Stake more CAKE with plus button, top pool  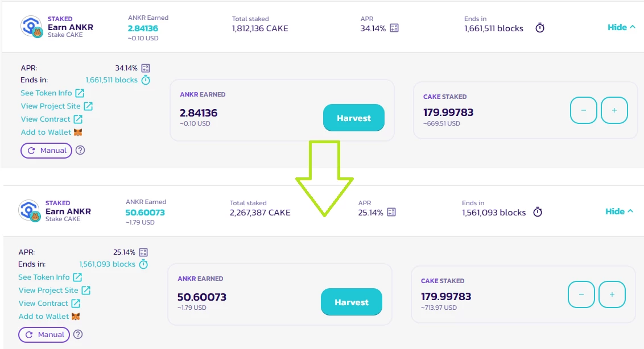[x=614, y=110]
